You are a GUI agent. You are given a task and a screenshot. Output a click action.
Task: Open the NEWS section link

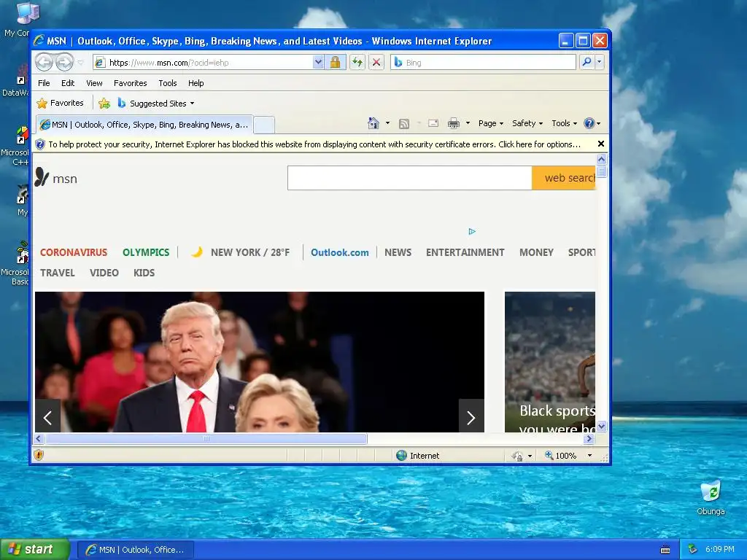[x=398, y=252]
